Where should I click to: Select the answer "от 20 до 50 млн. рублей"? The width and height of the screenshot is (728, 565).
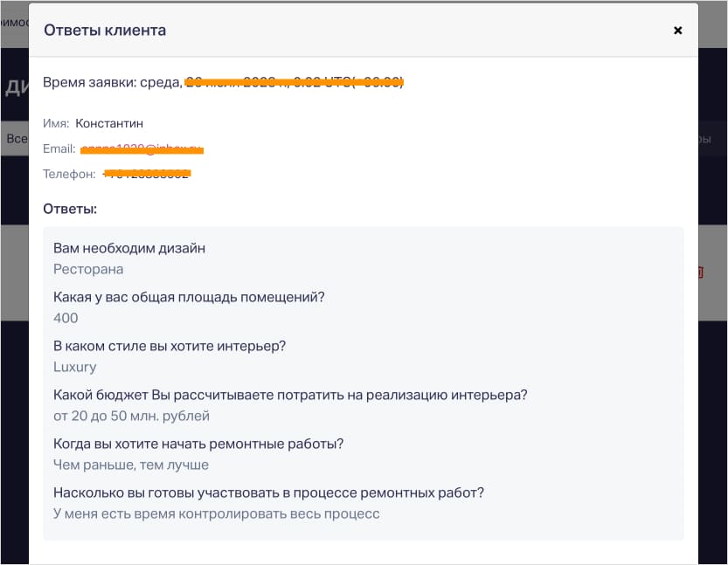(x=131, y=416)
